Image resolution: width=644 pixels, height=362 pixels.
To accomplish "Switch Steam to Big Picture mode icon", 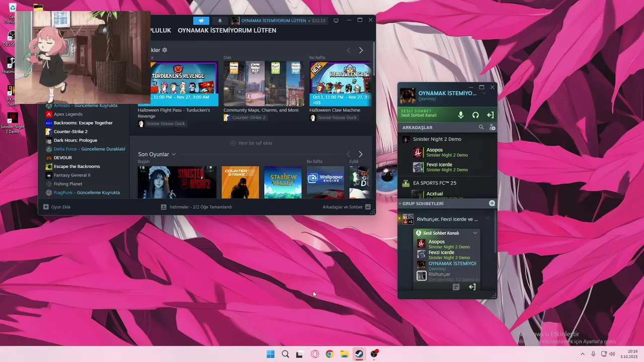I will (x=336, y=21).
